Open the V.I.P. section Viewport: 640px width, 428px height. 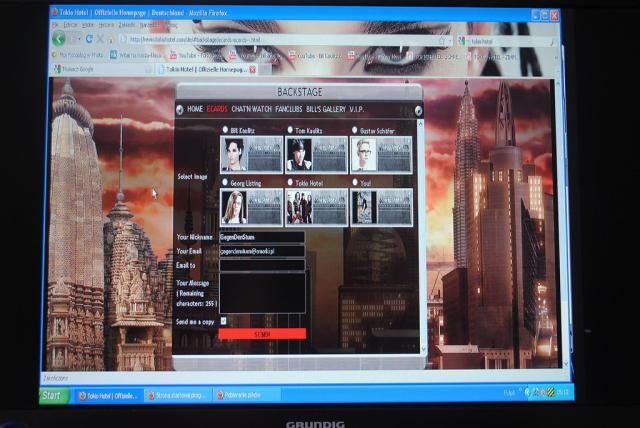(357, 109)
